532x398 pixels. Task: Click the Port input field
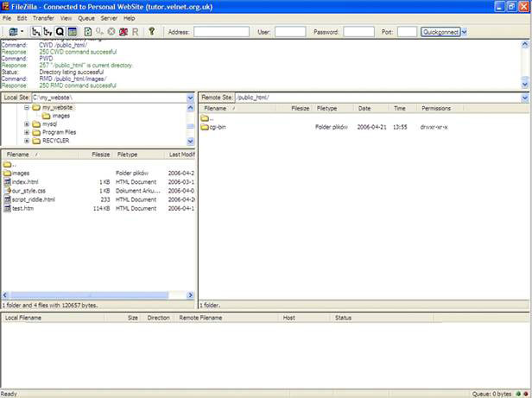click(x=407, y=32)
